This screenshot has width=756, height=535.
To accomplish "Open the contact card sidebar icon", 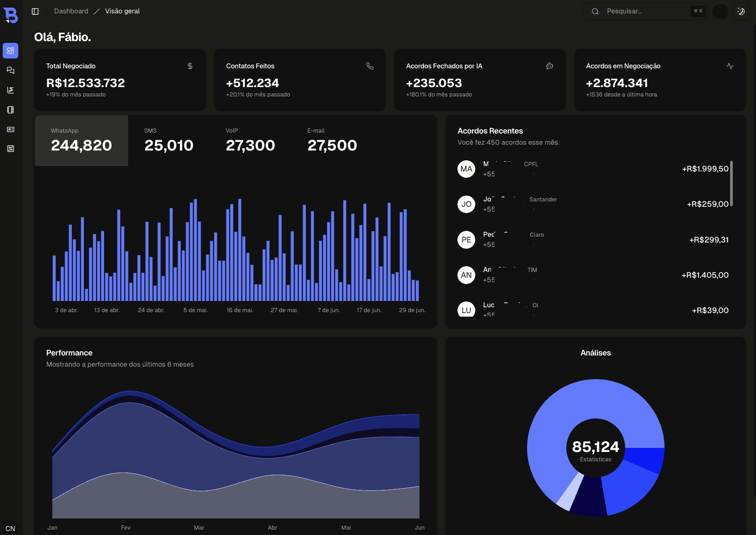I will click(11, 130).
